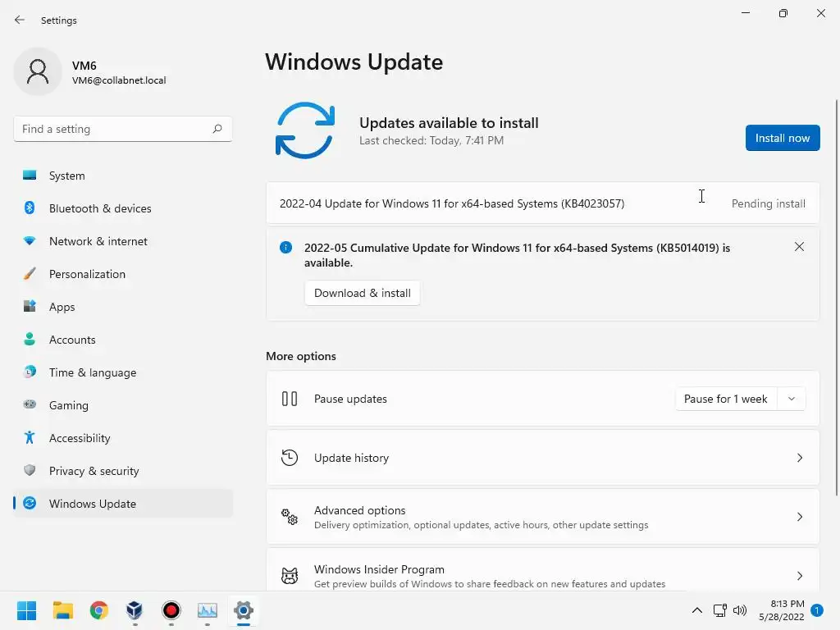Expand the pause duration dropdown arrow
Viewport: 840px width, 630px height.
[x=792, y=399]
